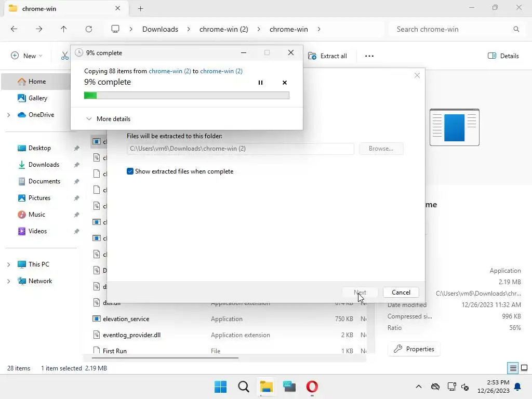This screenshot has height=399, width=532.
Task: Open the clock and date flyout
Action: 494,387
